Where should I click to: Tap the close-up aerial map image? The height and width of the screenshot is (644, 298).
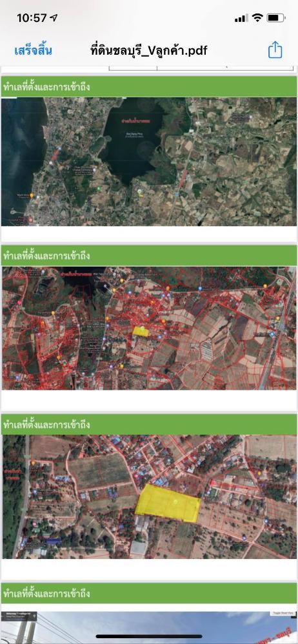pyautogui.click(x=149, y=497)
